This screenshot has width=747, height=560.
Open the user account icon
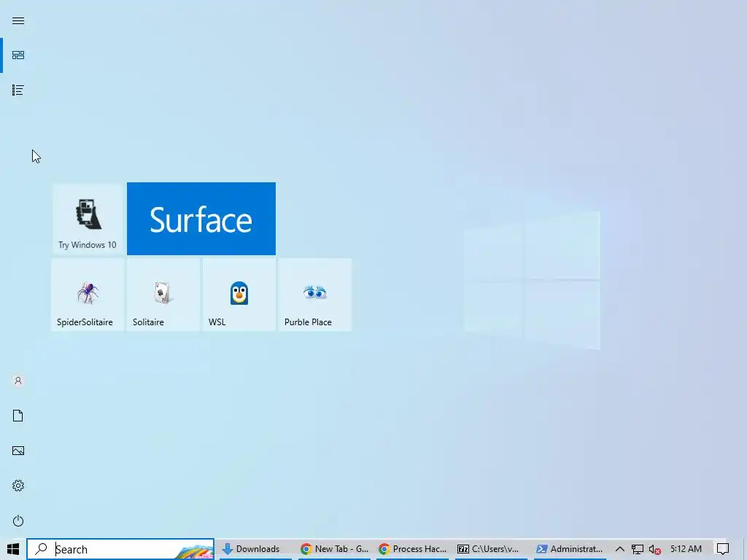click(18, 381)
